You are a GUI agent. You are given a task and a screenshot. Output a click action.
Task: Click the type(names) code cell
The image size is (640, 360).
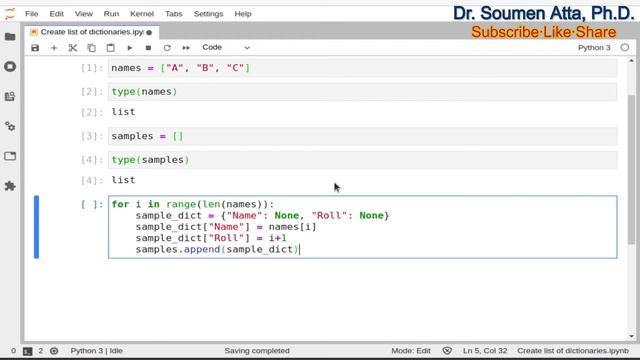[362, 92]
